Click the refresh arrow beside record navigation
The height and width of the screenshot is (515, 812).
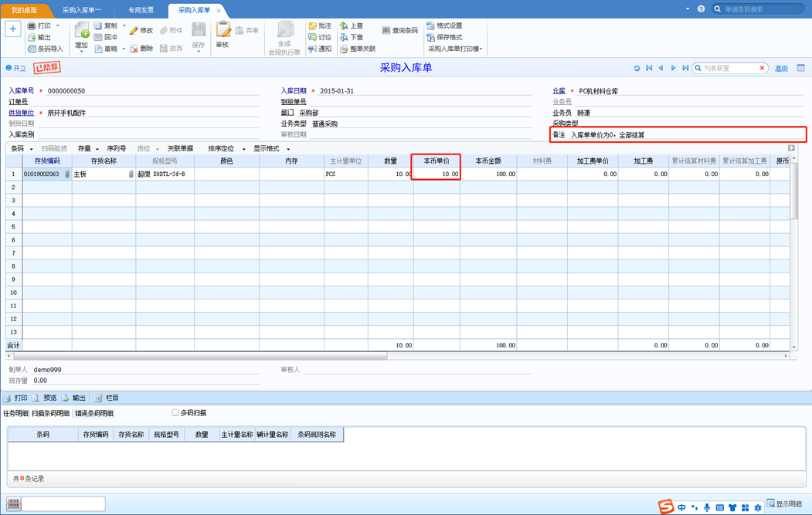[x=637, y=68]
